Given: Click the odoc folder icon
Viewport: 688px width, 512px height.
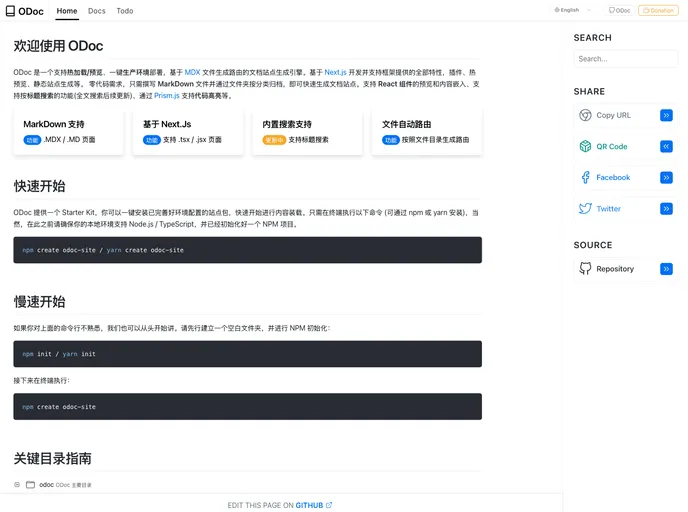Looking at the screenshot, I should coord(30,485).
